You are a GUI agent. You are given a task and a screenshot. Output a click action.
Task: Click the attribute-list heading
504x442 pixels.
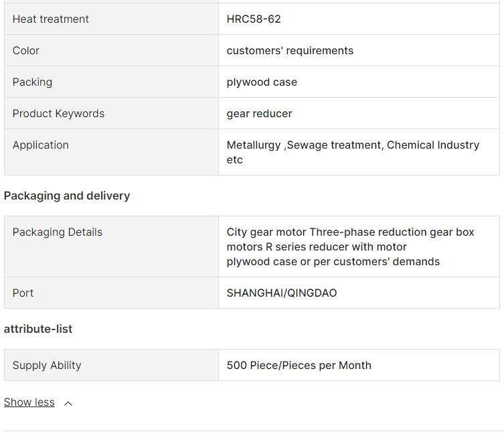click(x=38, y=329)
